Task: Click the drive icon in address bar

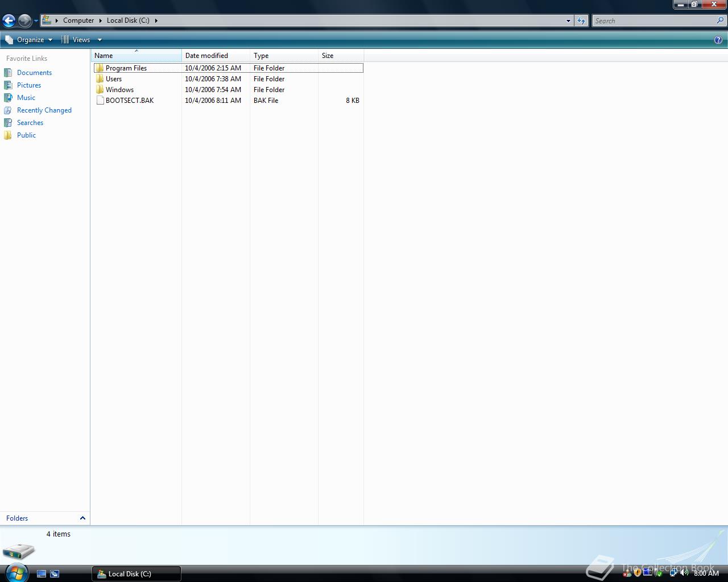Action: coord(47,20)
